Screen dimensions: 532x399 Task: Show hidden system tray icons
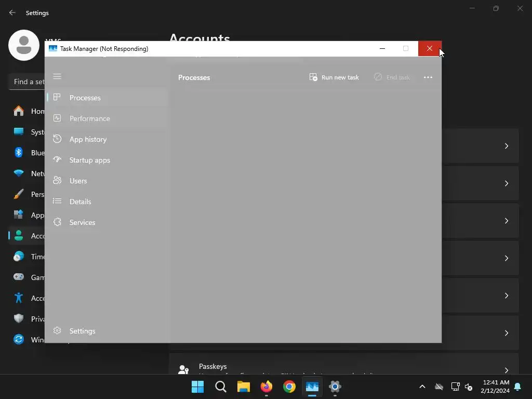(x=422, y=387)
